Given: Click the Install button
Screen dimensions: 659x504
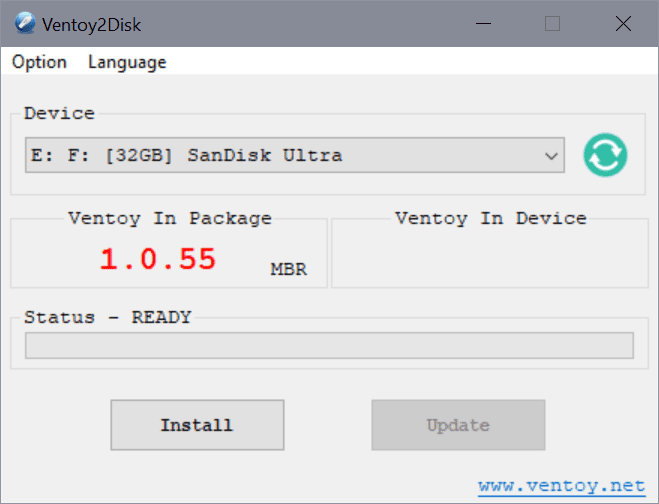Looking at the screenshot, I should 198,425.
